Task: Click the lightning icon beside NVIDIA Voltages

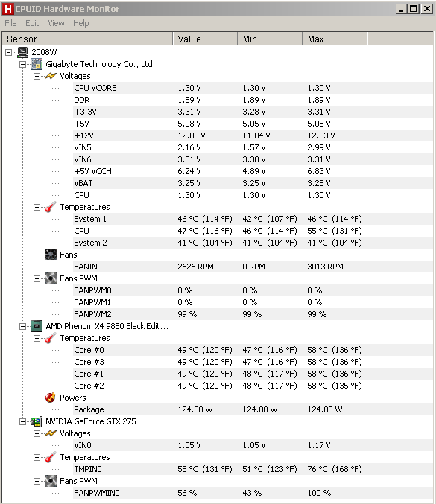Action: [x=51, y=433]
